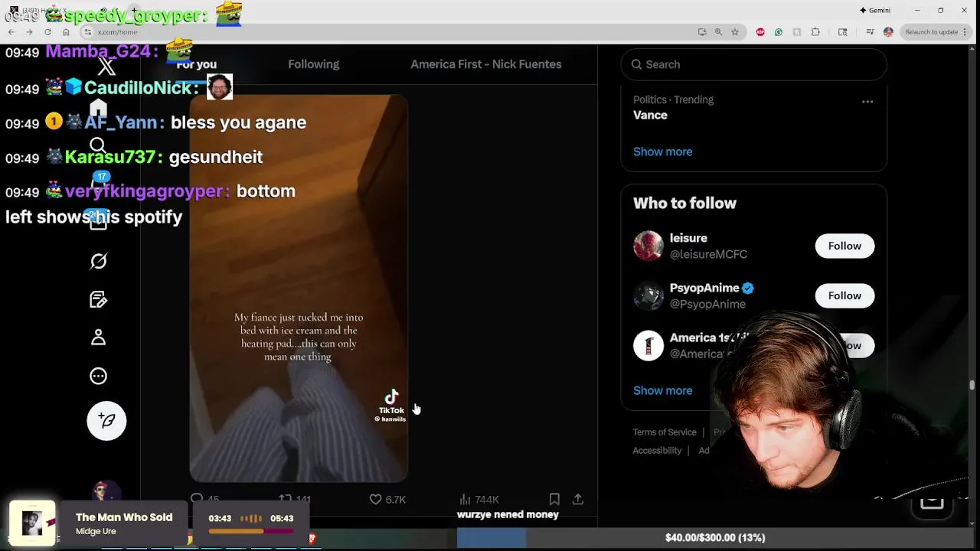The height and width of the screenshot is (551, 980).
Task: Play the TikTok video in the post
Action: point(299,289)
